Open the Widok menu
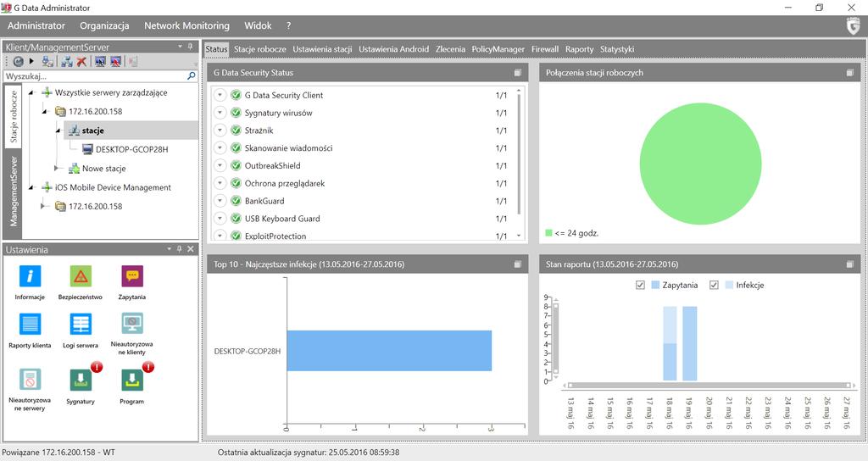 [258, 25]
